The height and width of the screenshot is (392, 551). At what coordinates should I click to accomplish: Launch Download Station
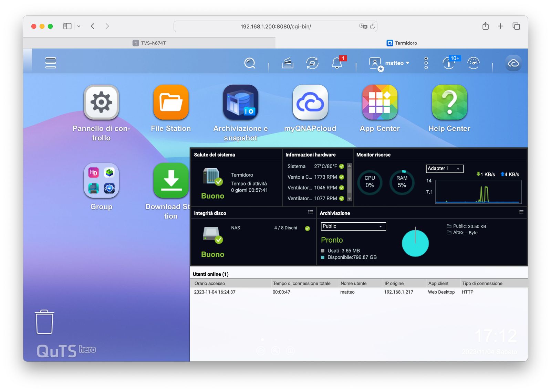171,180
